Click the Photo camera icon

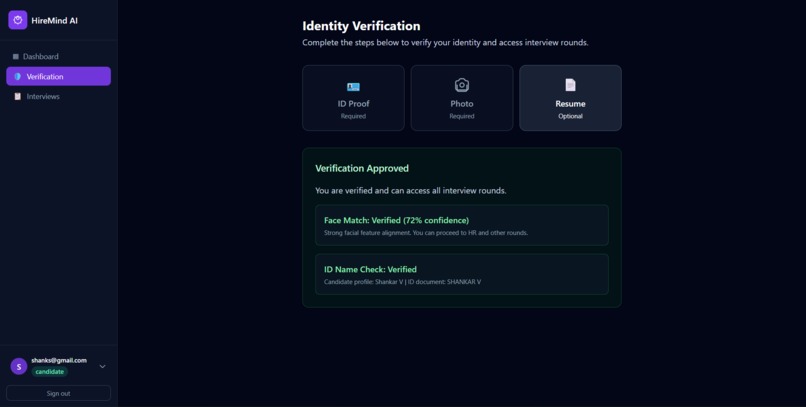(x=462, y=85)
